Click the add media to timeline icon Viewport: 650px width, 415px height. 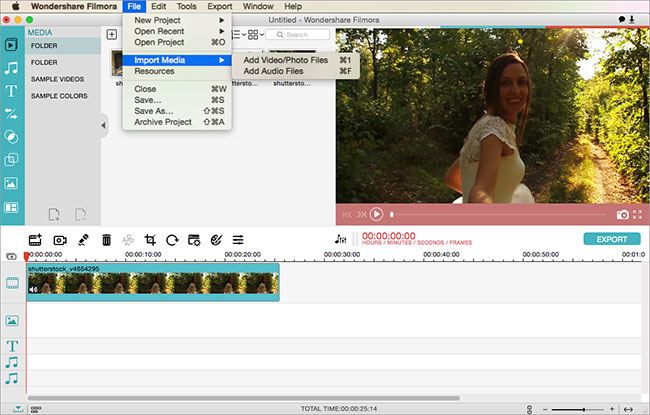pyautogui.click(x=35, y=240)
